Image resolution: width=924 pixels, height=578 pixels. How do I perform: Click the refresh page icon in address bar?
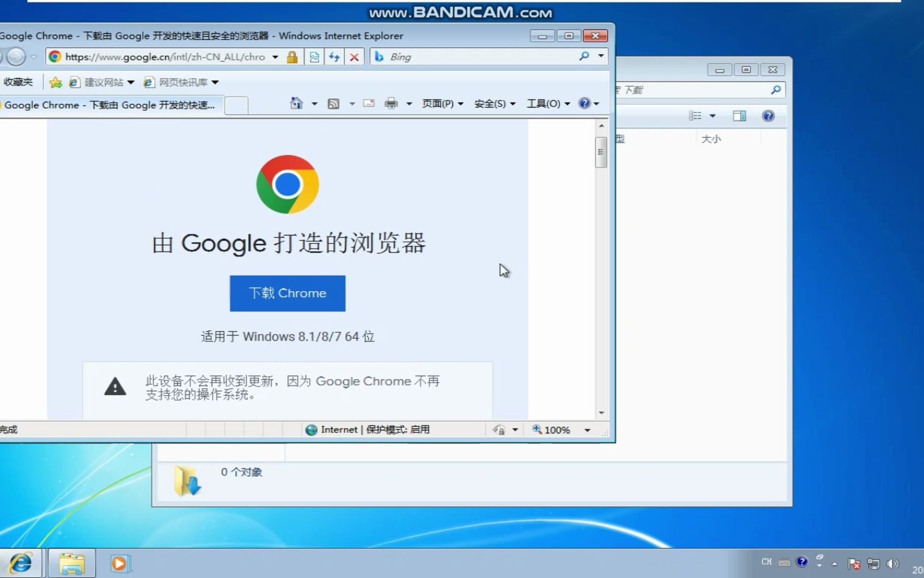tap(334, 57)
